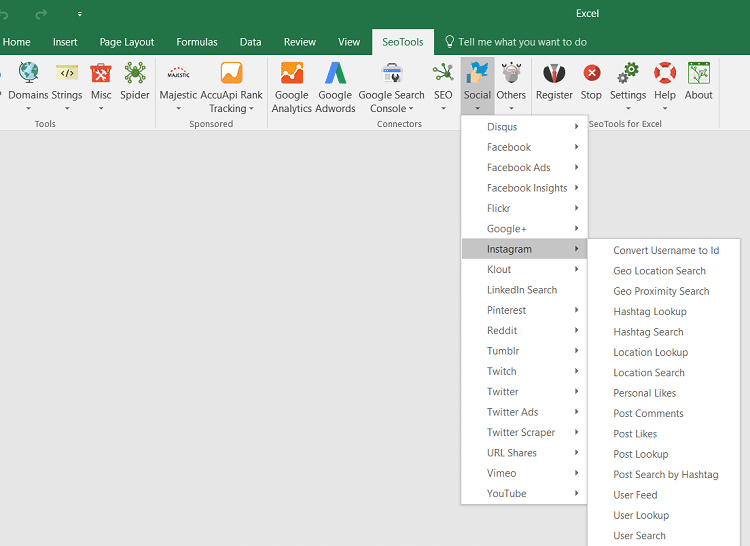
Task: Click the Register icon
Action: (x=554, y=73)
